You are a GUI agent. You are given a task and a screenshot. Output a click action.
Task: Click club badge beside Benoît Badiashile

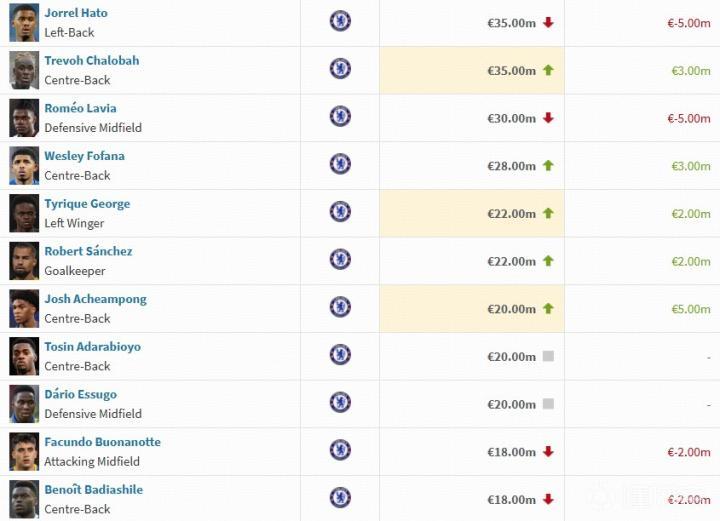click(x=340, y=498)
